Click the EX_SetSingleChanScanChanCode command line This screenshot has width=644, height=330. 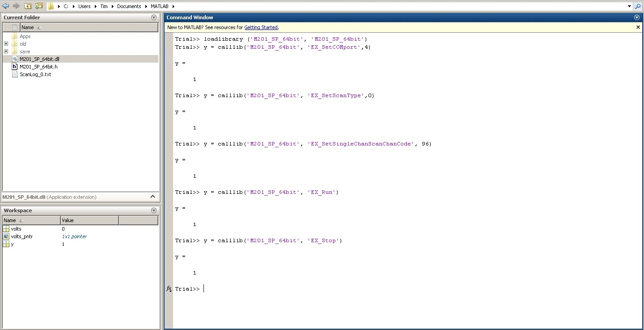tap(303, 144)
